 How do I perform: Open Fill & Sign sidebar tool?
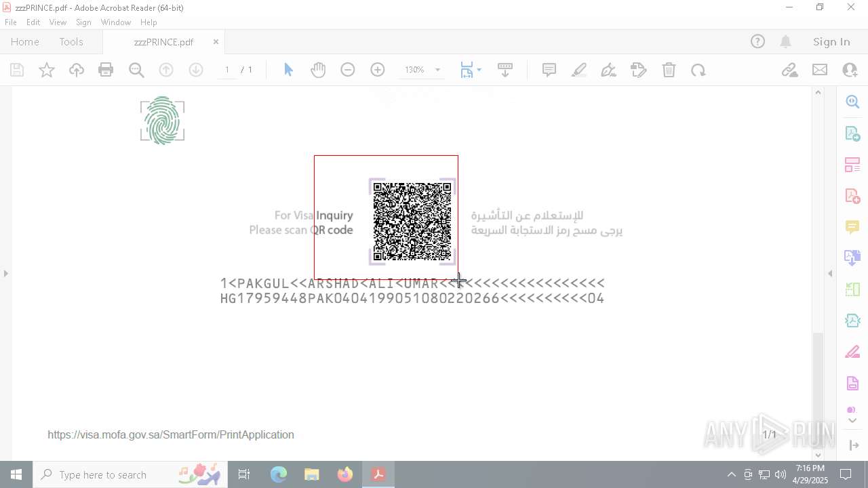pyautogui.click(x=852, y=352)
